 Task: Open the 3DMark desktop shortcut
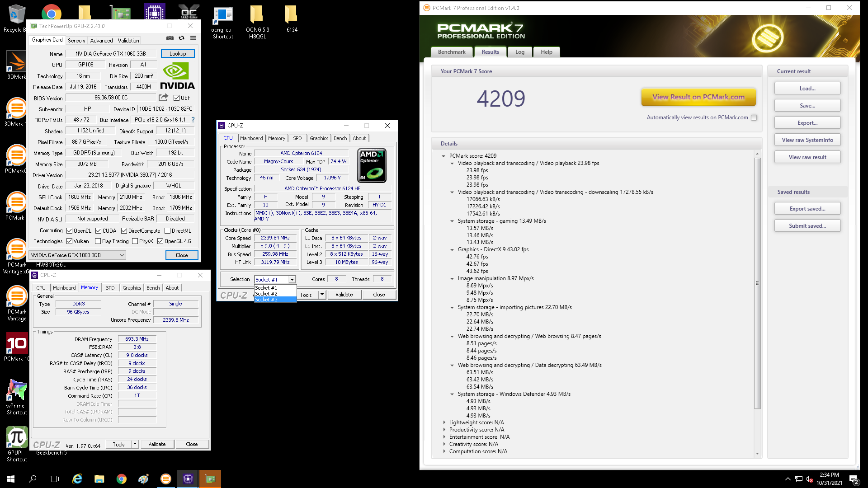16,65
